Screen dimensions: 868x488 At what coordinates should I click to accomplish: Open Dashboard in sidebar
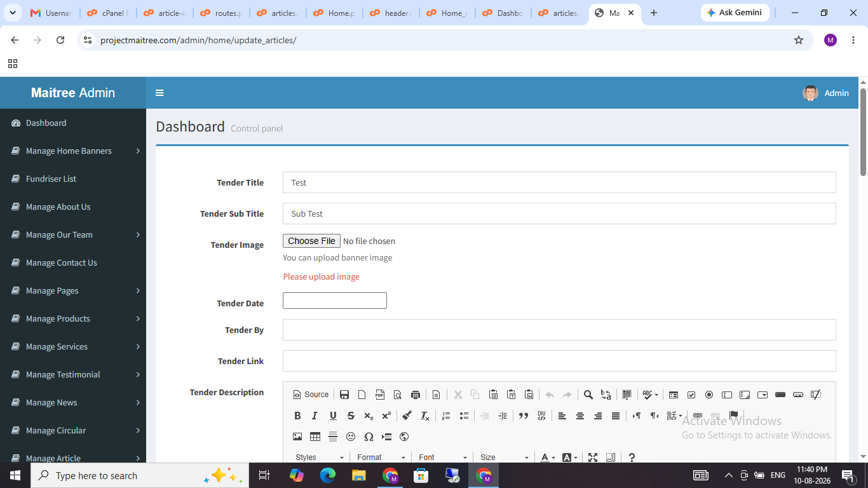tap(73, 123)
